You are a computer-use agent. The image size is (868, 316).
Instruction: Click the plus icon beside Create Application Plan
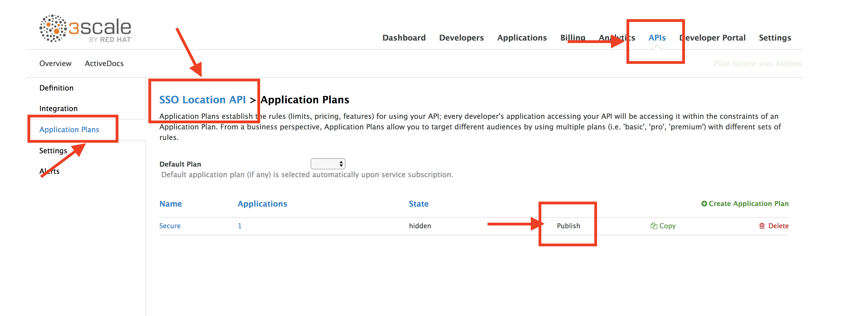pyautogui.click(x=704, y=204)
